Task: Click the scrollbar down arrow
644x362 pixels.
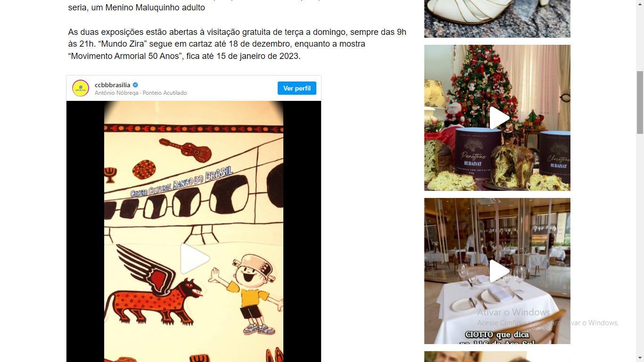Action: (x=640, y=358)
